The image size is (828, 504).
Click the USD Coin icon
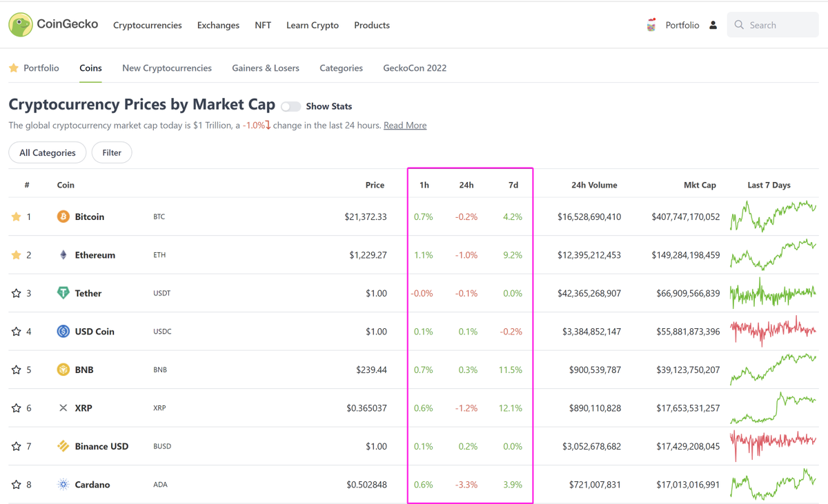pos(63,332)
